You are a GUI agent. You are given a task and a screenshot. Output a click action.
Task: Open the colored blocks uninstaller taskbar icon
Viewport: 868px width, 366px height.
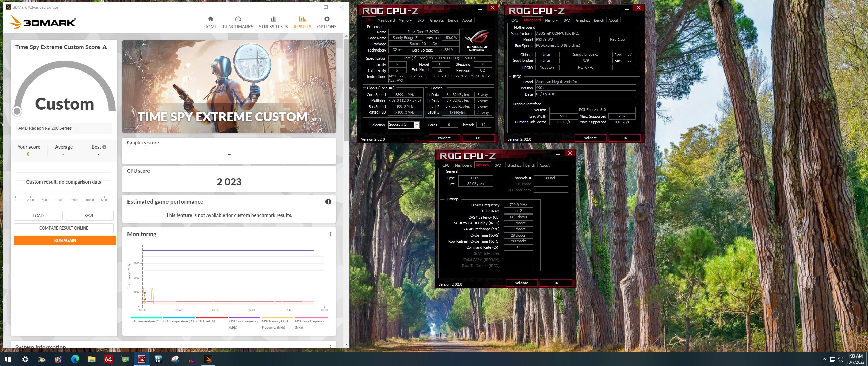59,359
